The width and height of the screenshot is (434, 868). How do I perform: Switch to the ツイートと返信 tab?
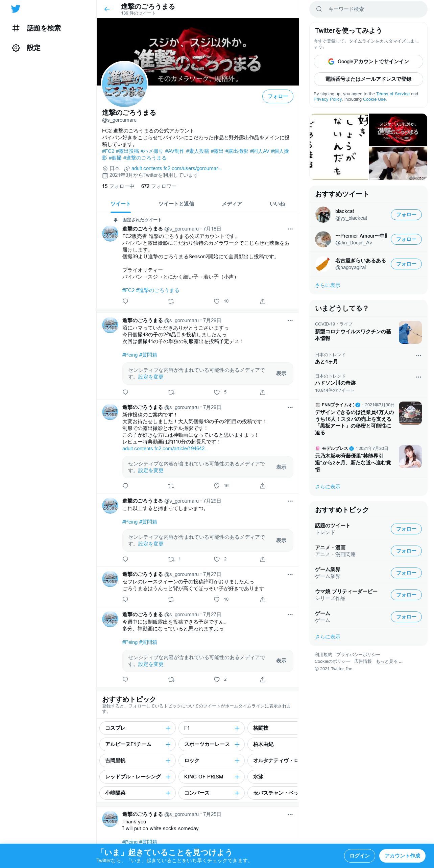pyautogui.click(x=176, y=204)
